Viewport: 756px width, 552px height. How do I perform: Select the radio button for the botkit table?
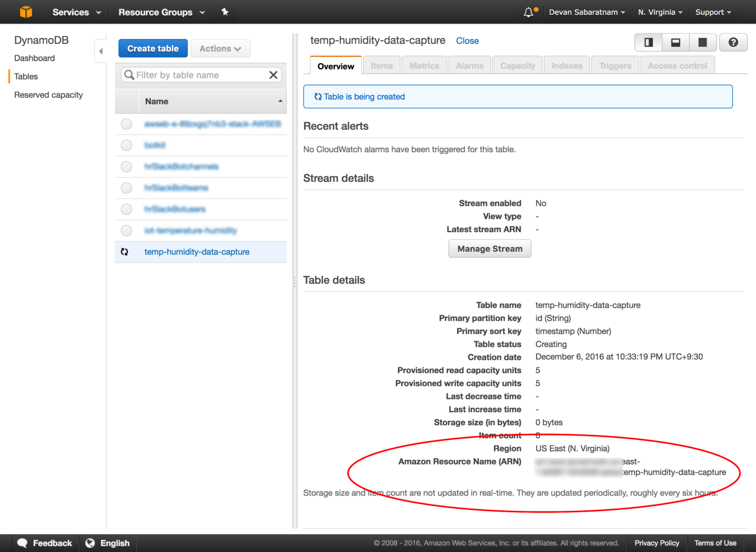click(x=127, y=145)
